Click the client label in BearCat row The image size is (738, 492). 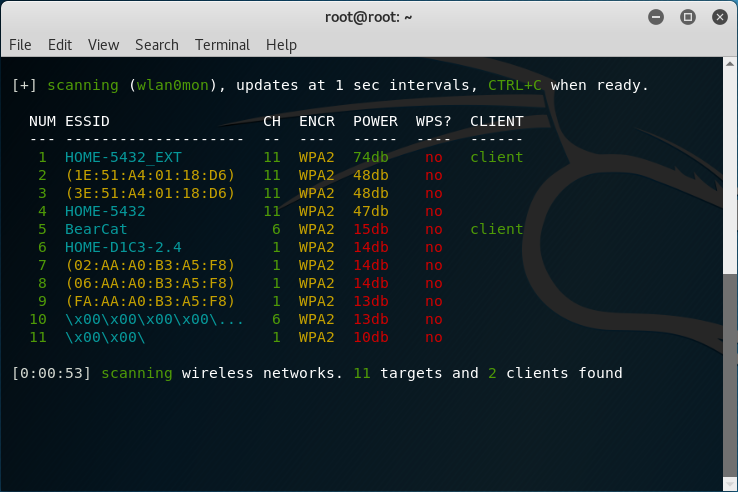(497, 229)
